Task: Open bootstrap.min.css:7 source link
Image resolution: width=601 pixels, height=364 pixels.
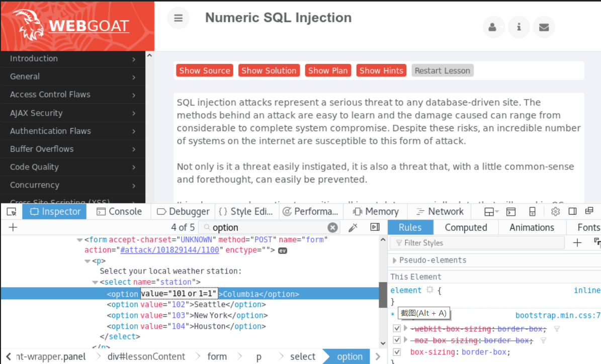Action: (x=558, y=315)
